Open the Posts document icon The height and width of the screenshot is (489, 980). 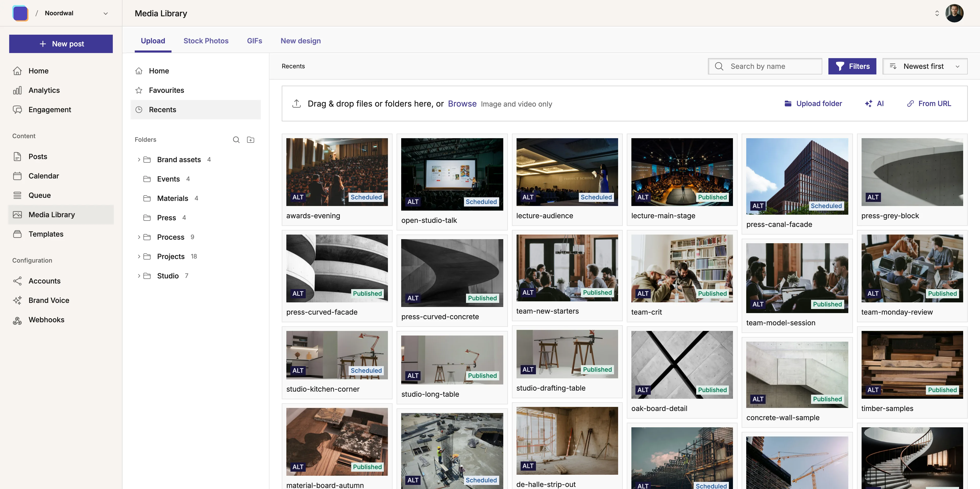(x=17, y=156)
